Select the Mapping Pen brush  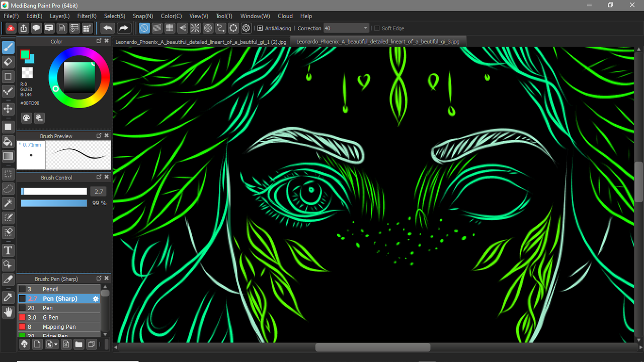59,327
